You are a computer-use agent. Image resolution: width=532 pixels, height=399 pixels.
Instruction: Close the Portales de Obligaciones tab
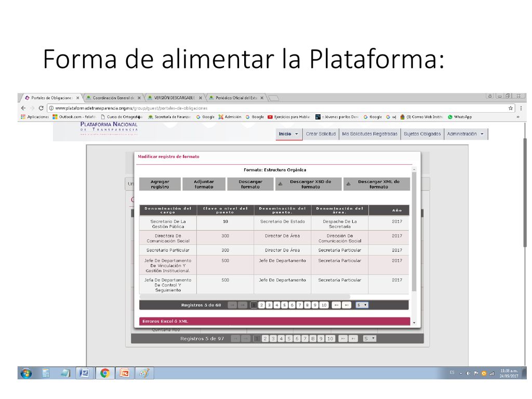(78, 98)
